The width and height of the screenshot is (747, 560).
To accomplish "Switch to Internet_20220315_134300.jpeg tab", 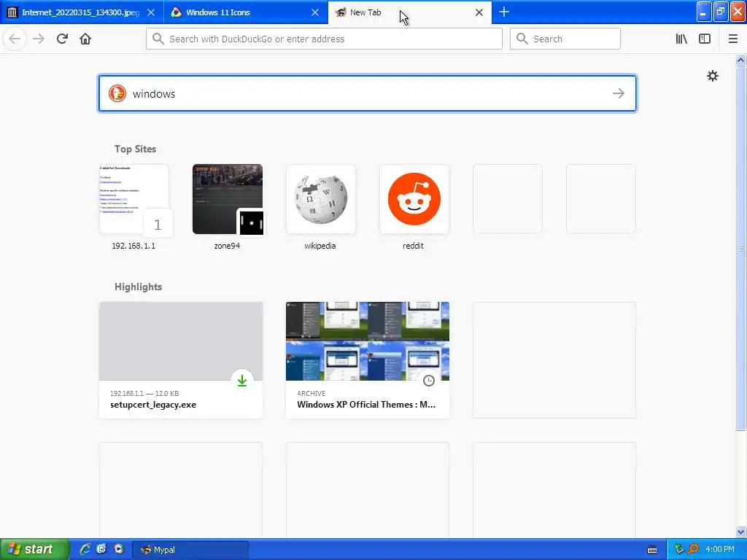I will pos(82,12).
